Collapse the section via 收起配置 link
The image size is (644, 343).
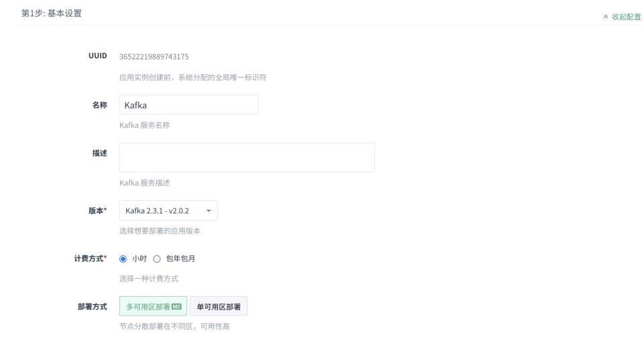click(x=626, y=17)
